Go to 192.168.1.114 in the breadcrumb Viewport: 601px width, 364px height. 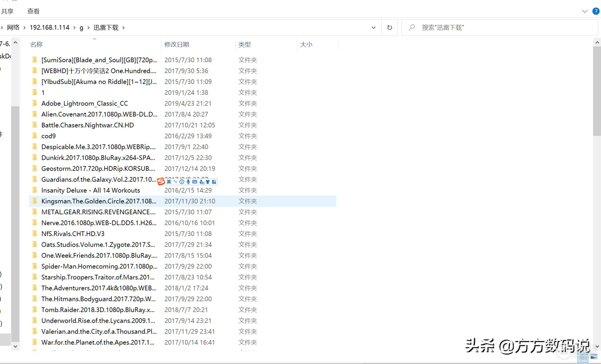(49, 28)
